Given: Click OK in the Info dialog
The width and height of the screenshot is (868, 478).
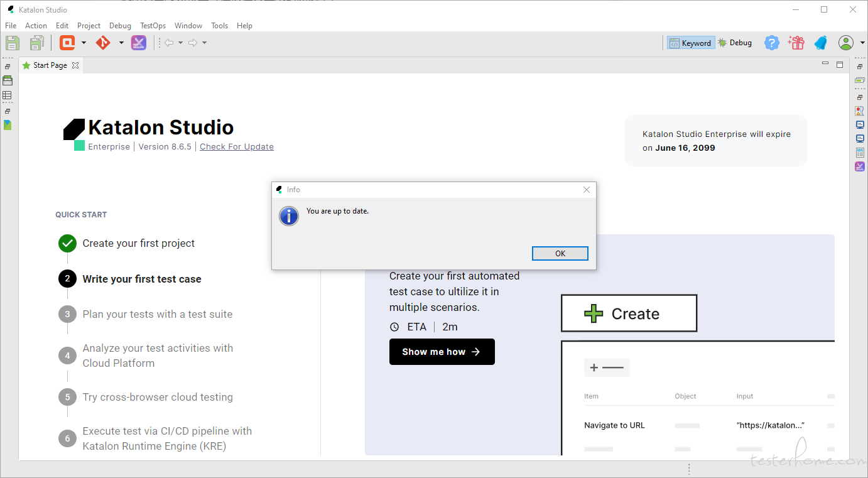Looking at the screenshot, I should (x=560, y=253).
